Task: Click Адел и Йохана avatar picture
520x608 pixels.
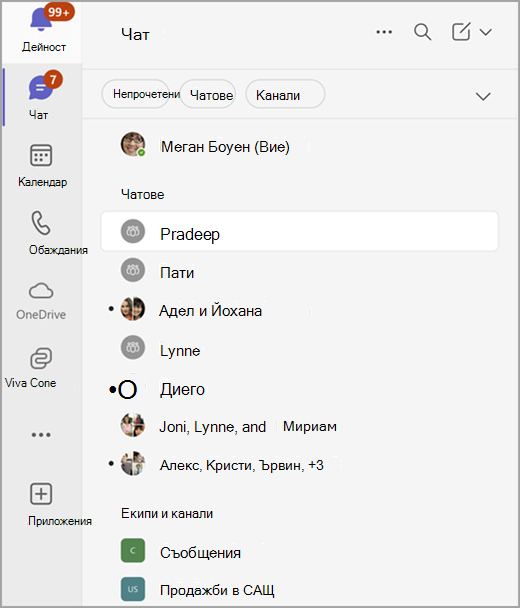Action: point(133,309)
